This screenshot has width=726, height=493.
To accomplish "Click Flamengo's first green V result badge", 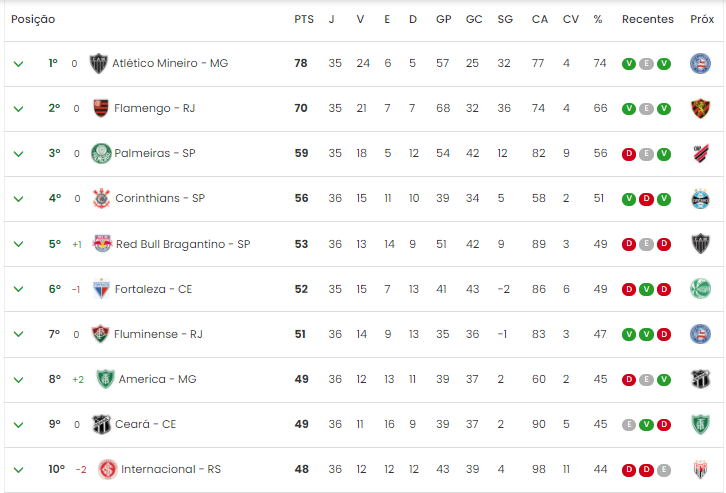I will click(x=628, y=109).
